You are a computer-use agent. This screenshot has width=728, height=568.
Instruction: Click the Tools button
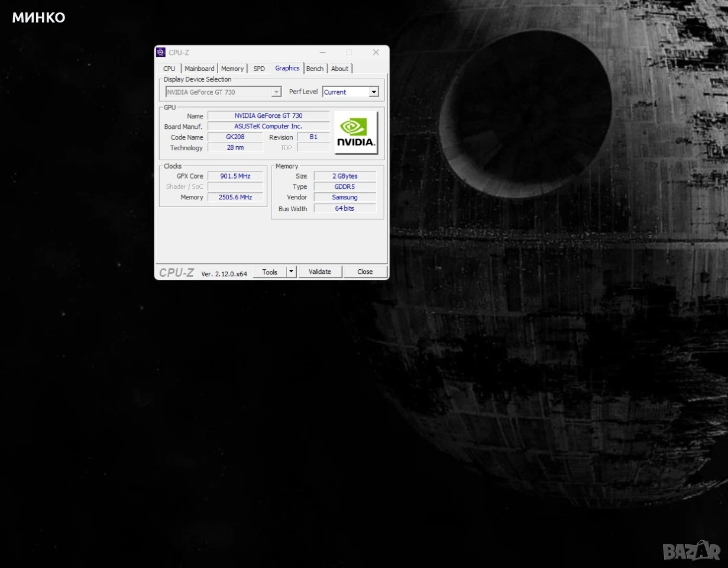(270, 272)
